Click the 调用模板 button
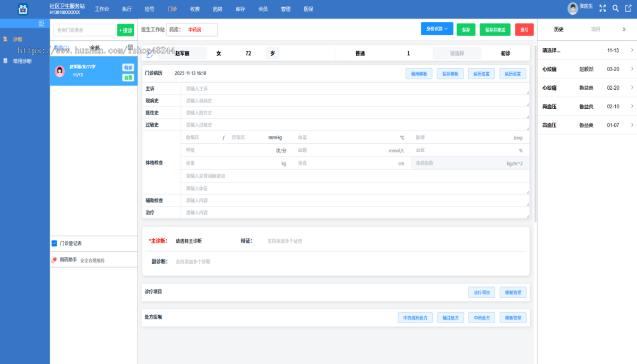Viewport: 637px width, 364px height. (419, 74)
